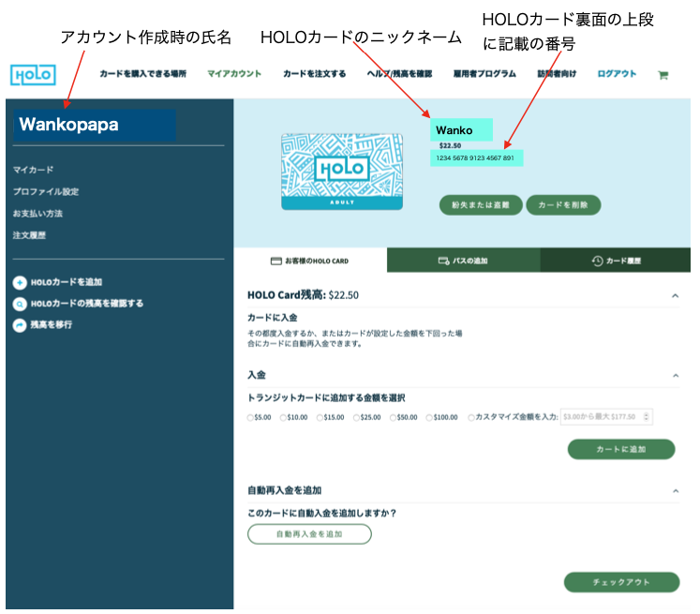Open プロファイル設定 in sidebar
Viewport: 700px width, 614px height.
(x=46, y=191)
